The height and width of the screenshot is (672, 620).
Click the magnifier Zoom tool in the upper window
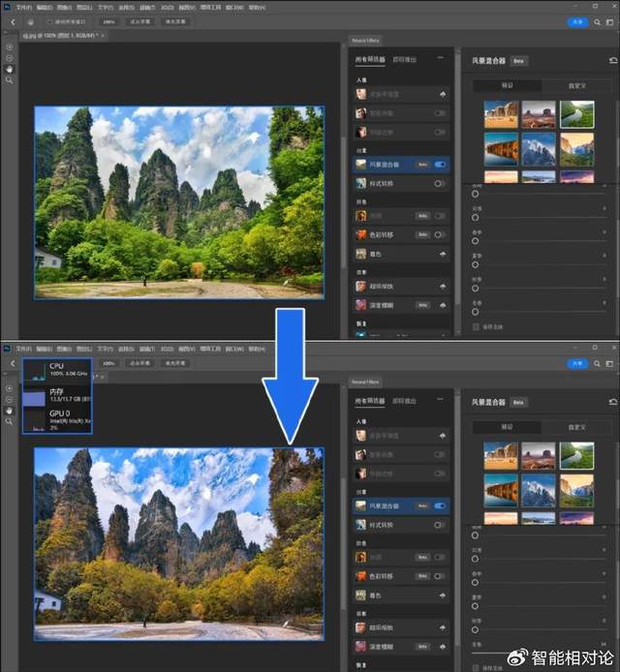(10, 79)
